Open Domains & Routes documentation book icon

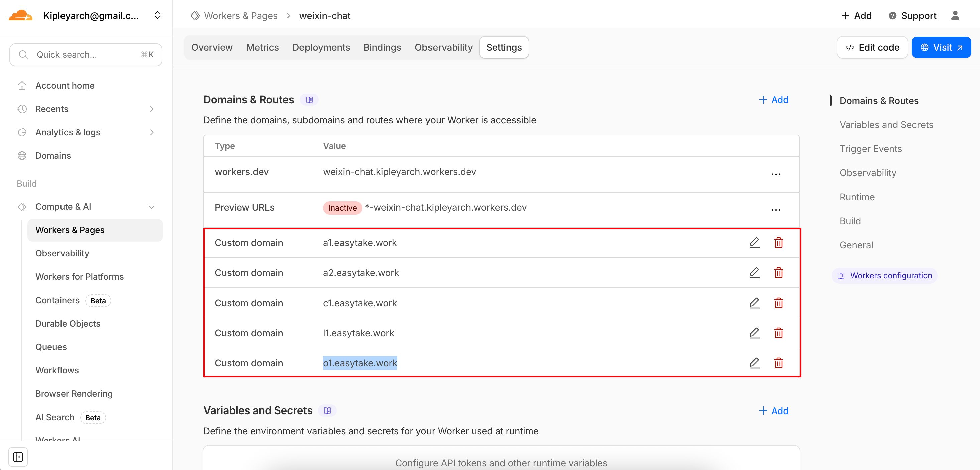(309, 100)
